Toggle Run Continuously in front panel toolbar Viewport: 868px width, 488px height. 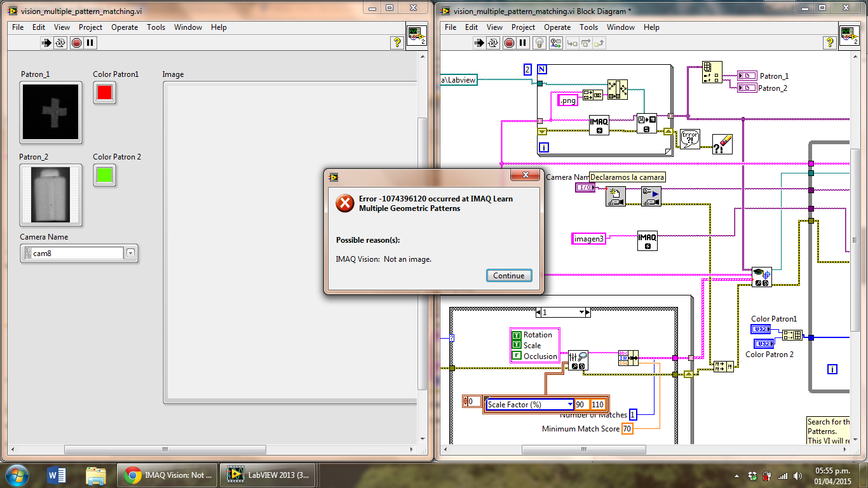[x=60, y=43]
